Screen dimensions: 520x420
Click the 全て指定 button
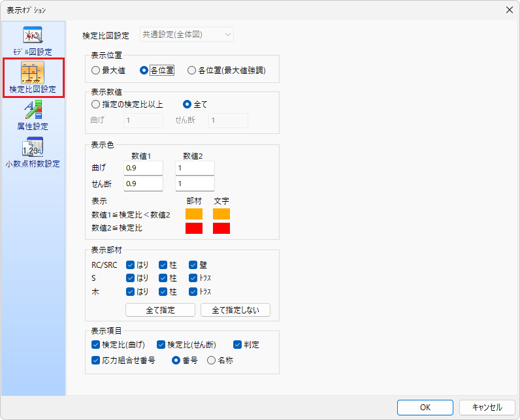pyautogui.click(x=160, y=310)
